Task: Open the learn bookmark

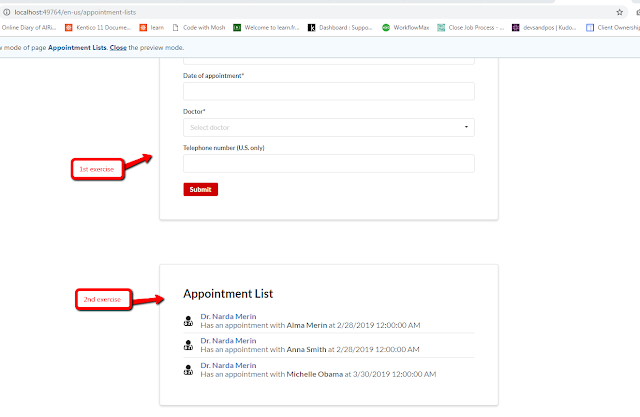Action: 152,27
